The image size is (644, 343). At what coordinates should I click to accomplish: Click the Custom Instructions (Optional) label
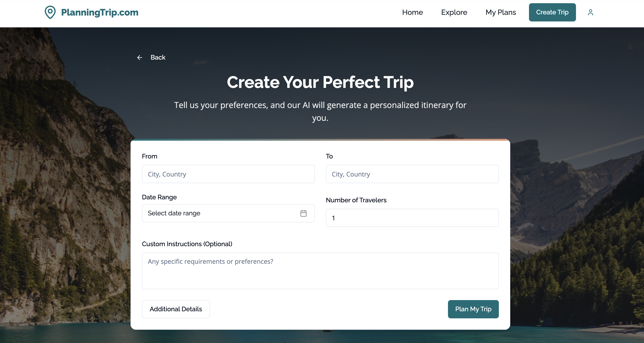tap(187, 244)
